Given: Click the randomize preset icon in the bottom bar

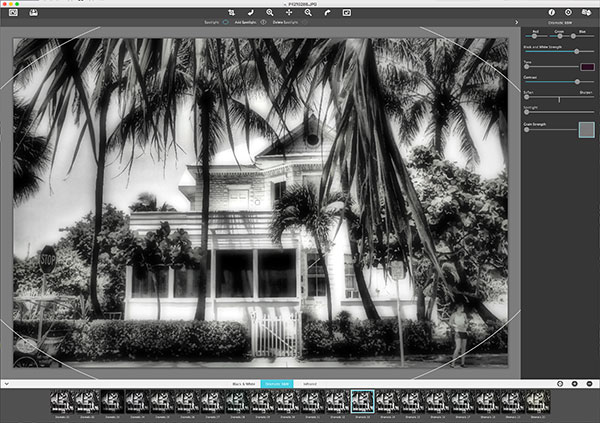Looking at the screenshot, I should coord(560,384).
